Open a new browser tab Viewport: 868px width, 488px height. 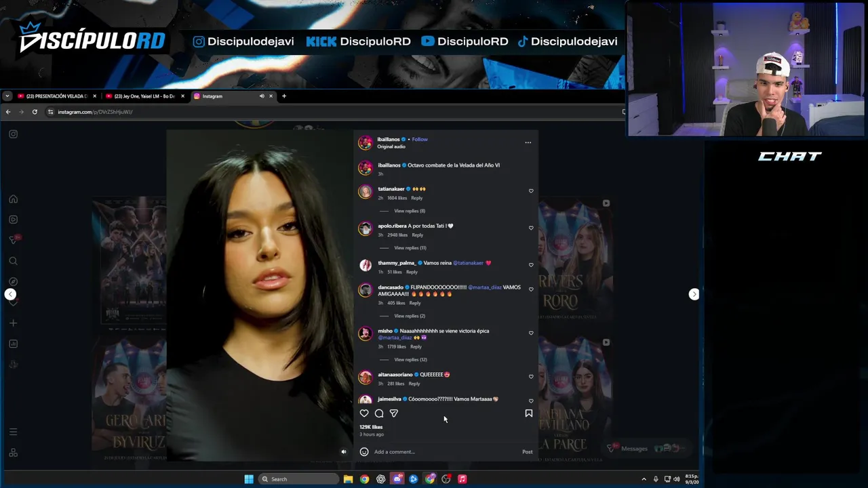(284, 96)
